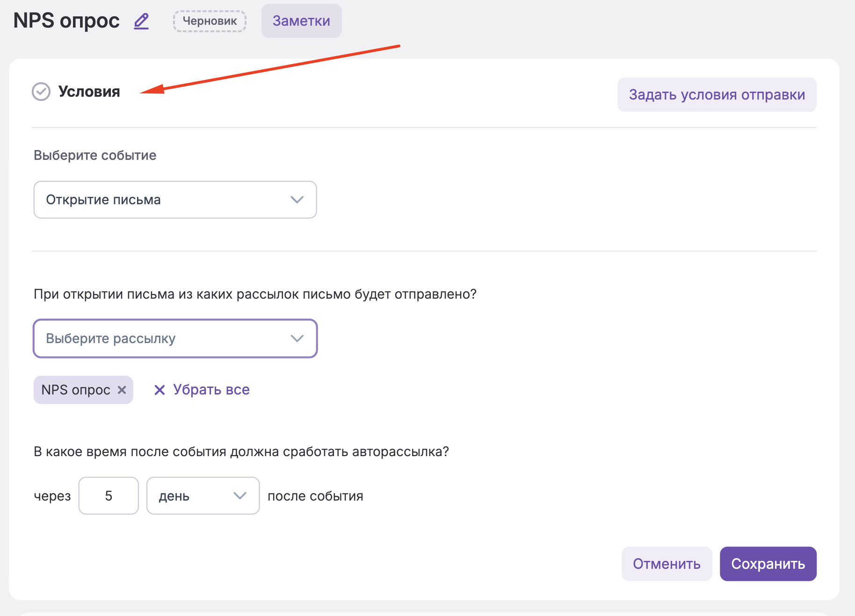The height and width of the screenshot is (616, 855).
Task: Click the Черновик status badge
Action: pos(210,21)
